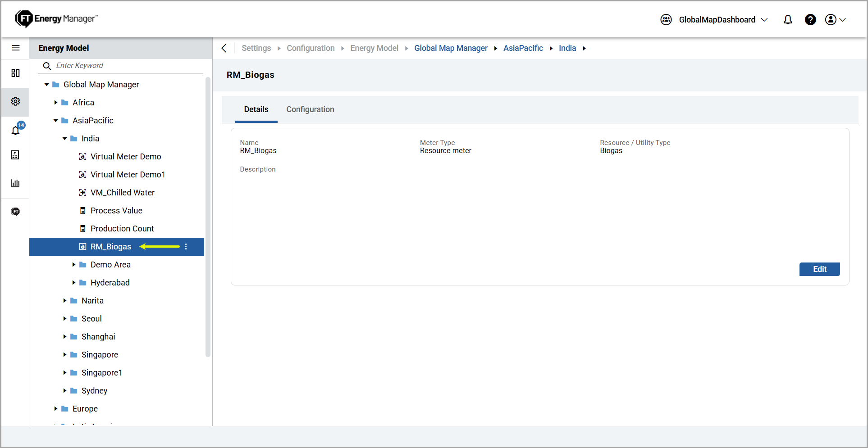Click the tree panel vertical scrollbar
The height and width of the screenshot is (448, 868).
click(x=208, y=217)
